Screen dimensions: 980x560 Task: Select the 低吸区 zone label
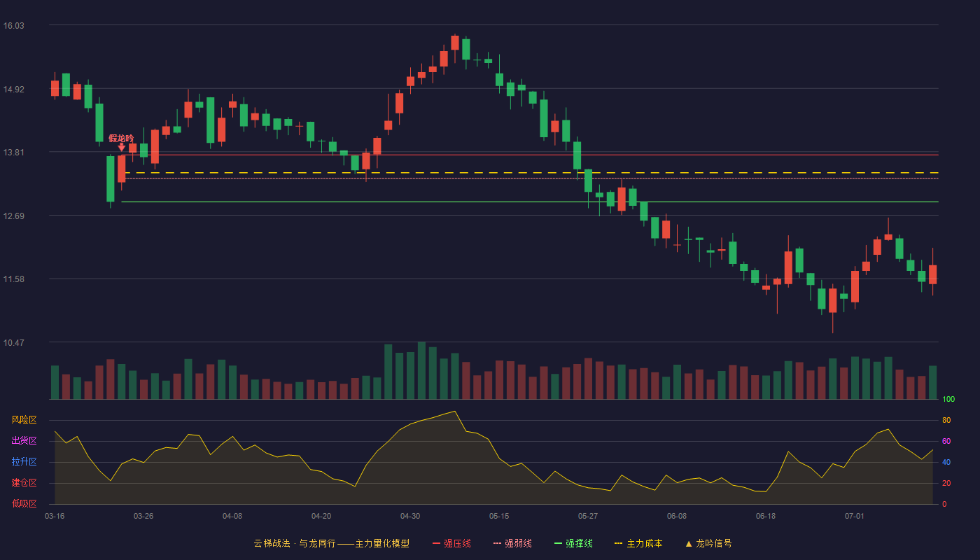point(24,503)
